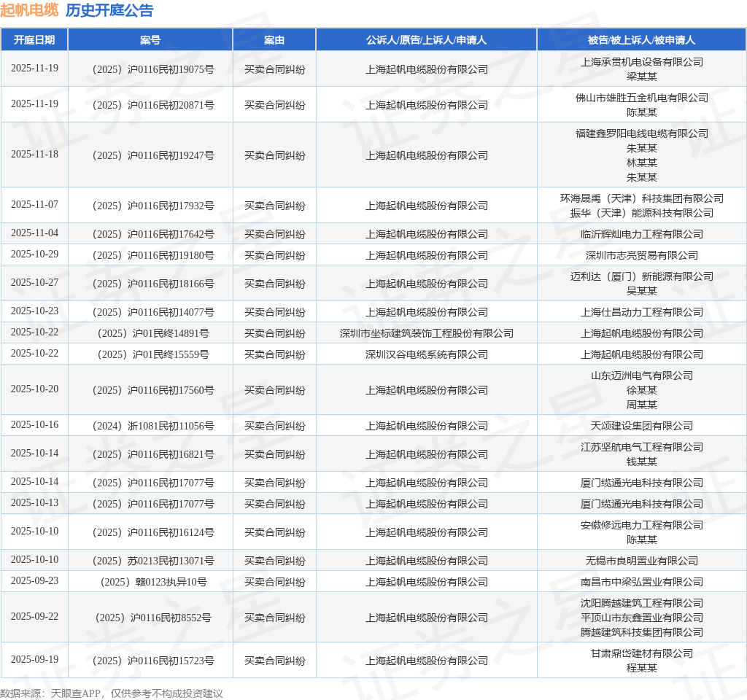The image size is (747, 700).
Task: Click the date 2025-09-22
Action: pos(34,617)
